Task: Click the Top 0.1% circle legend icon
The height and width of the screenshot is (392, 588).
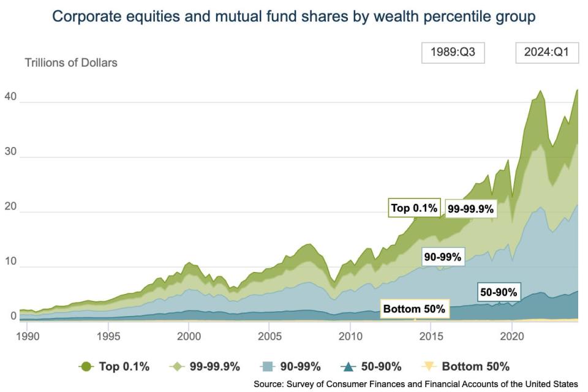Action: (x=86, y=366)
